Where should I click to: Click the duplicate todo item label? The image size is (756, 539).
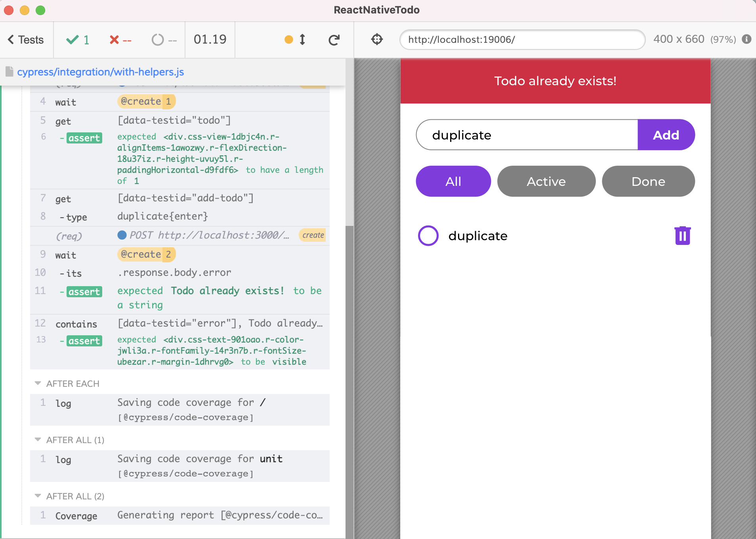pyautogui.click(x=478, y=236)
